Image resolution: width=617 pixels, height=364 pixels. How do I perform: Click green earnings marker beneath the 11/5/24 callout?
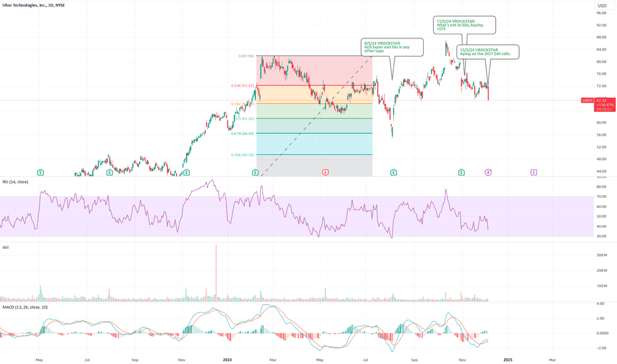coord(461,172)
